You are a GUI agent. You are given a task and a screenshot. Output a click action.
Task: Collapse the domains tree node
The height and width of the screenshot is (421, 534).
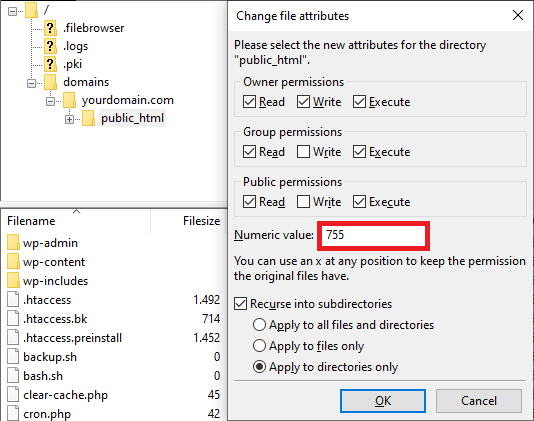(31, 83)
